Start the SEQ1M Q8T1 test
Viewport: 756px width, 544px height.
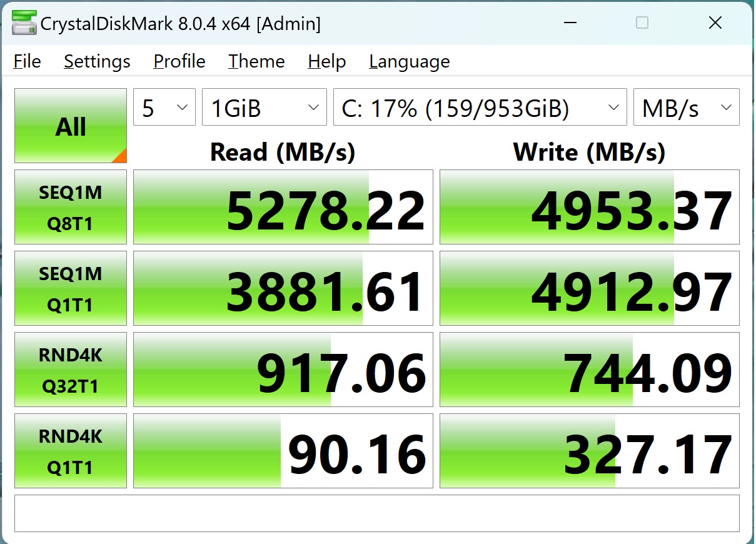tap(71, 207)
